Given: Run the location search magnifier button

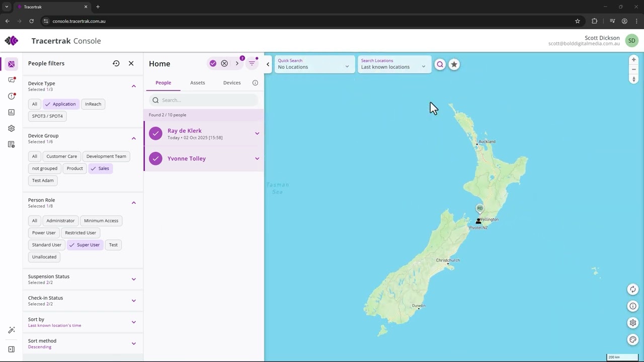Looking at the screenshot, I should pos(440,64).
